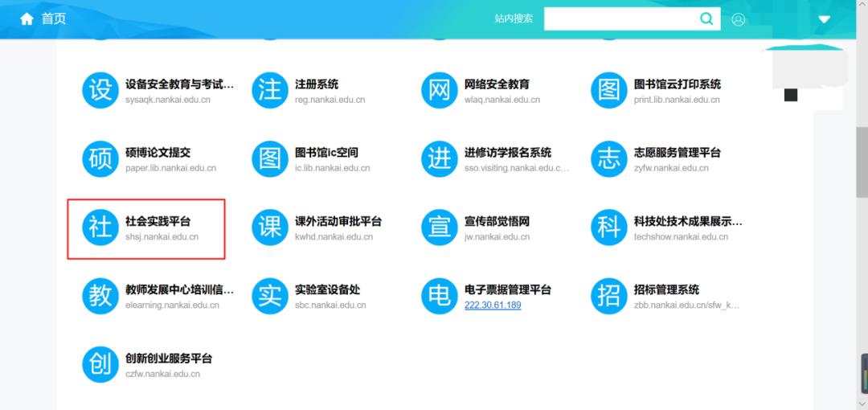Open the 硕 icon for 硕博论文提交
The image size is (868, 410).
coord(100,159)
